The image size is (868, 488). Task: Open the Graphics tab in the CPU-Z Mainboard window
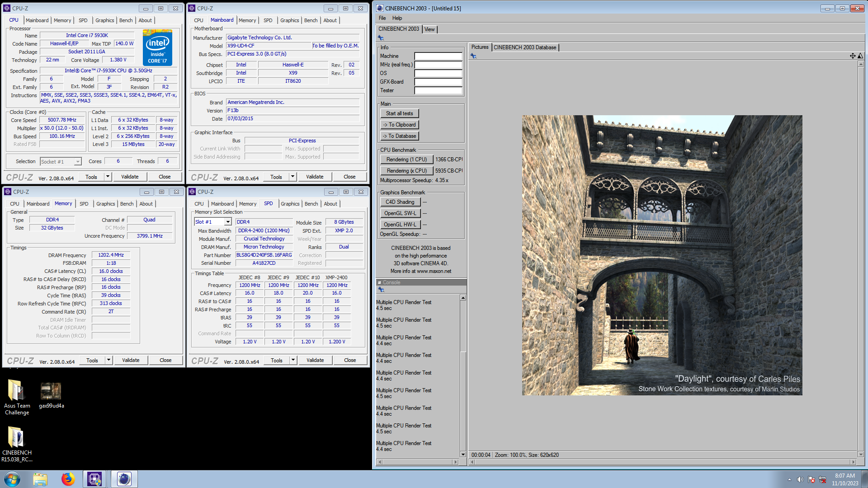pos(289,20)
